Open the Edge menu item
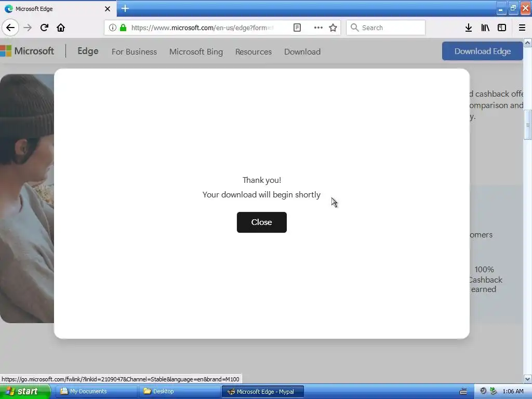The width and height of the screenshot is (532, 399). pyautogui.click(x=88, y=51)
